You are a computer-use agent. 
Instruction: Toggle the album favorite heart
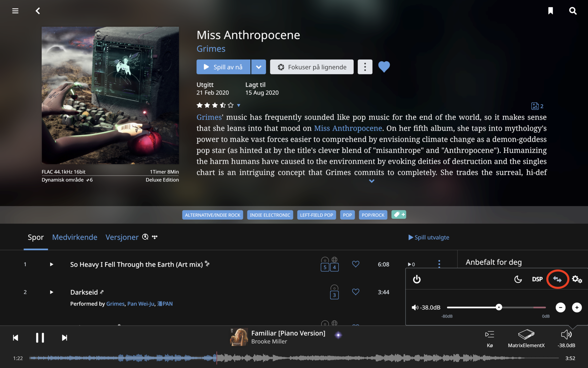click(384, 67)
